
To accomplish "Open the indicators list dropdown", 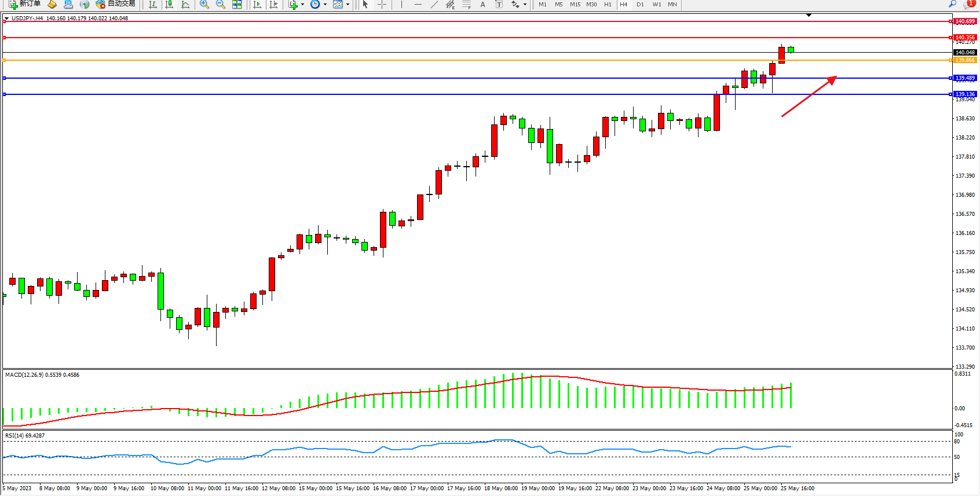I will click(302, 5).
